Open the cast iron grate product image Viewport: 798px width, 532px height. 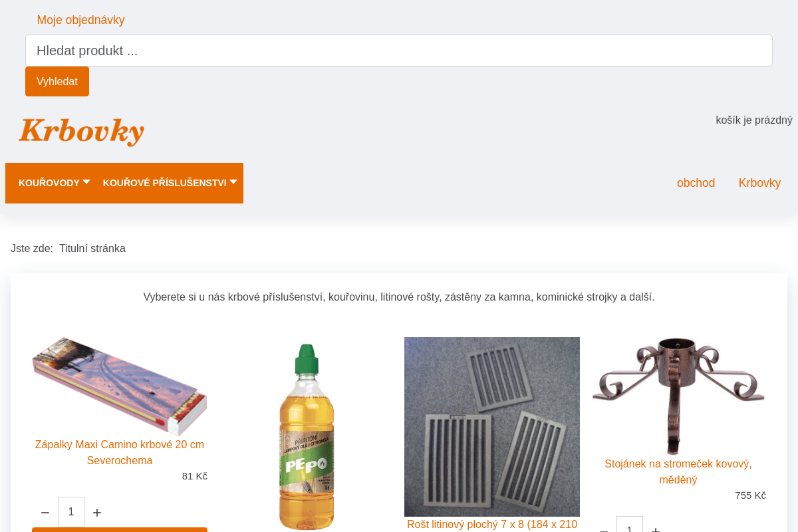pos(492,427)
